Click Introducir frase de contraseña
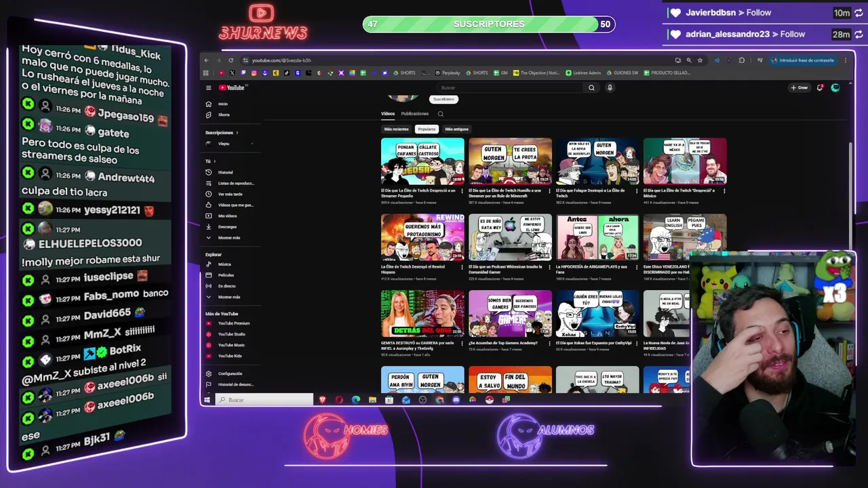 tap(803, 60)
